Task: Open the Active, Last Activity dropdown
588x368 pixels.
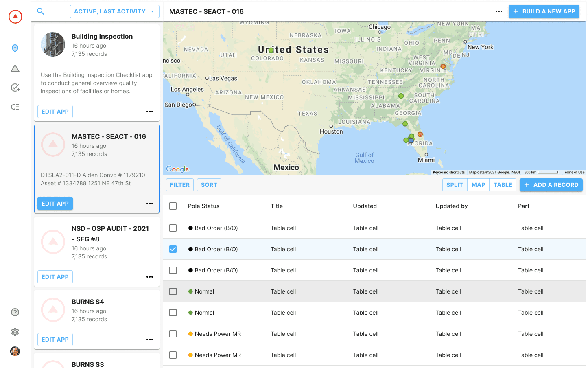Action: tap(114, 11)
